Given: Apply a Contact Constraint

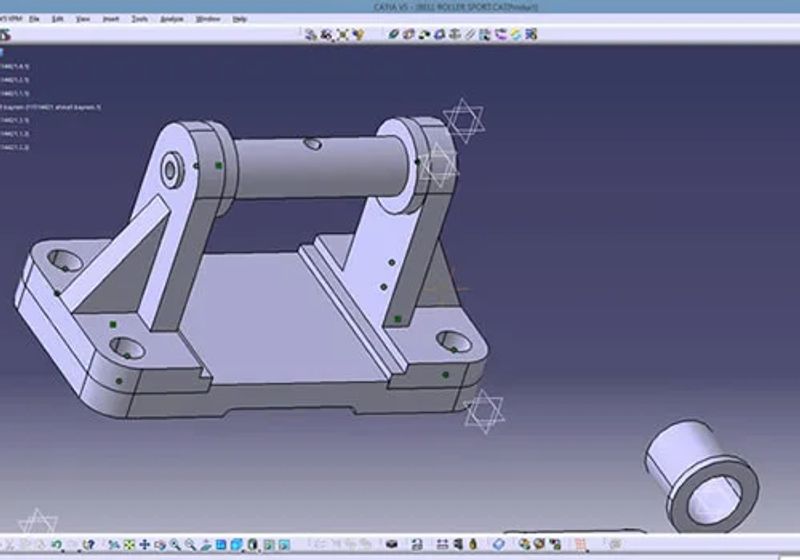Looking at the screenshot, I should [408, 34].
